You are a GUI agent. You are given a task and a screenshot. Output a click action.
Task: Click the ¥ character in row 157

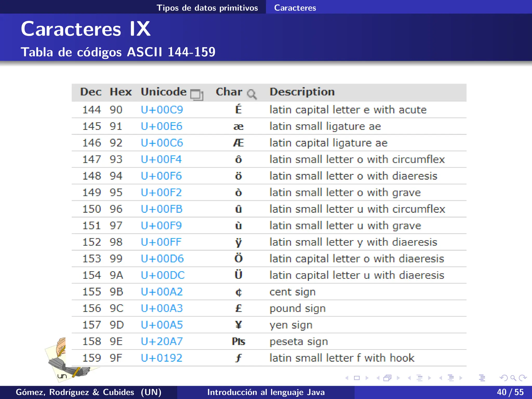coord(238,325)
